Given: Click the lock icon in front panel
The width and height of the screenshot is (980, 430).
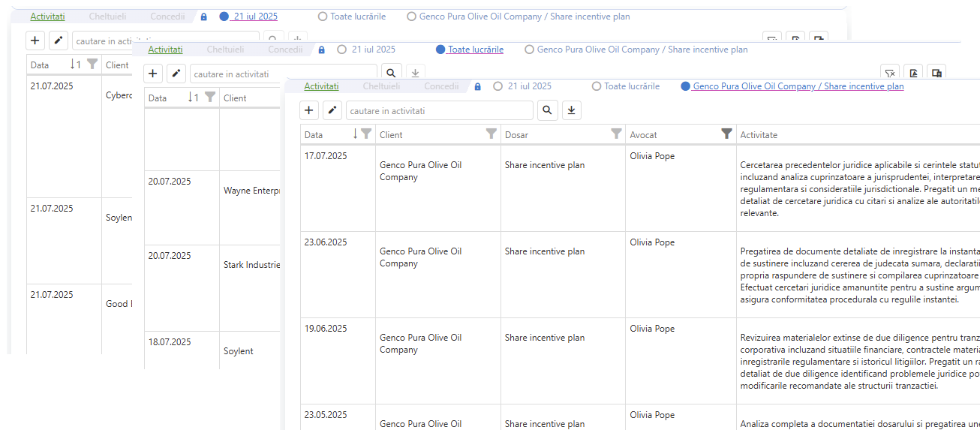Looking at the screenshot, I should click(478, 87).
